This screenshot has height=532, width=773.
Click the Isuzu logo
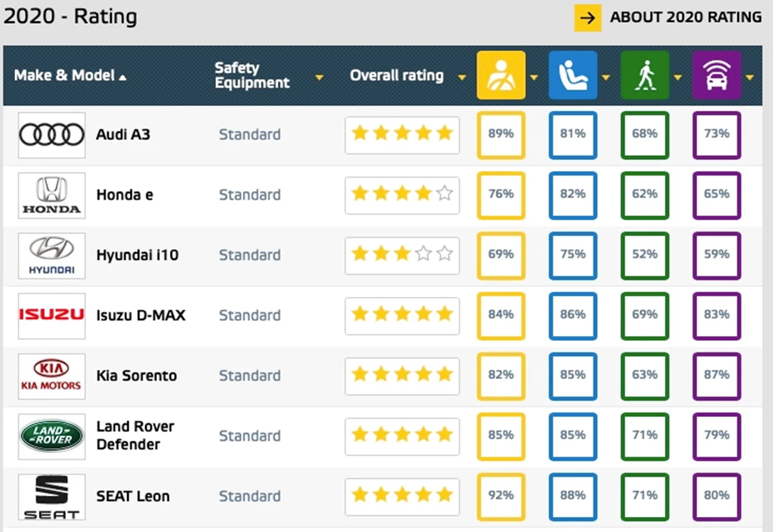52,315
